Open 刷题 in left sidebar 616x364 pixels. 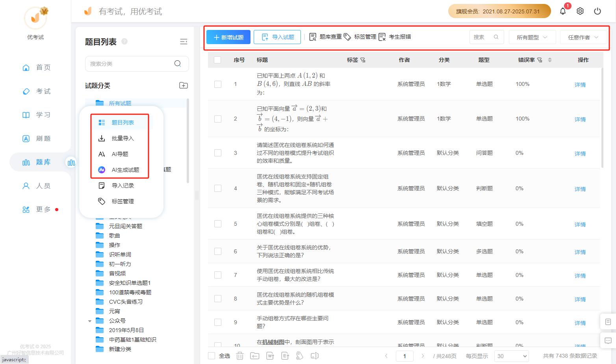37,138
